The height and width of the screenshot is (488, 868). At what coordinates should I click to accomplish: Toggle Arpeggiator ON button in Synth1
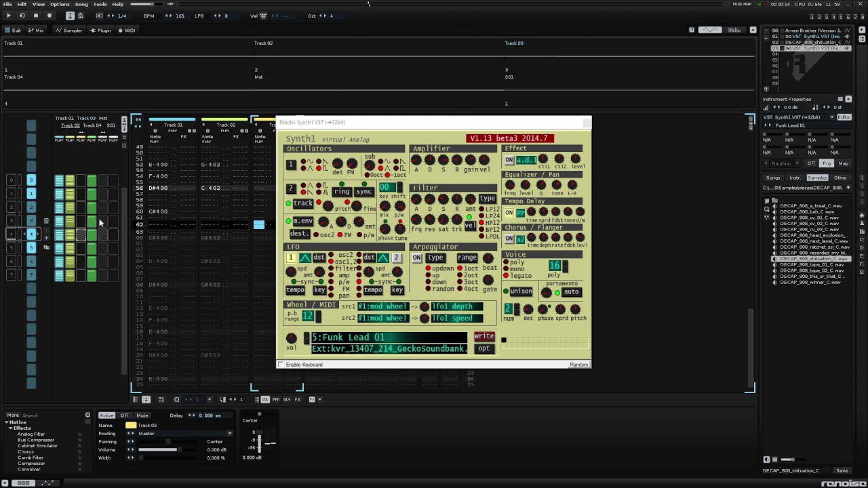pos(416,258)
